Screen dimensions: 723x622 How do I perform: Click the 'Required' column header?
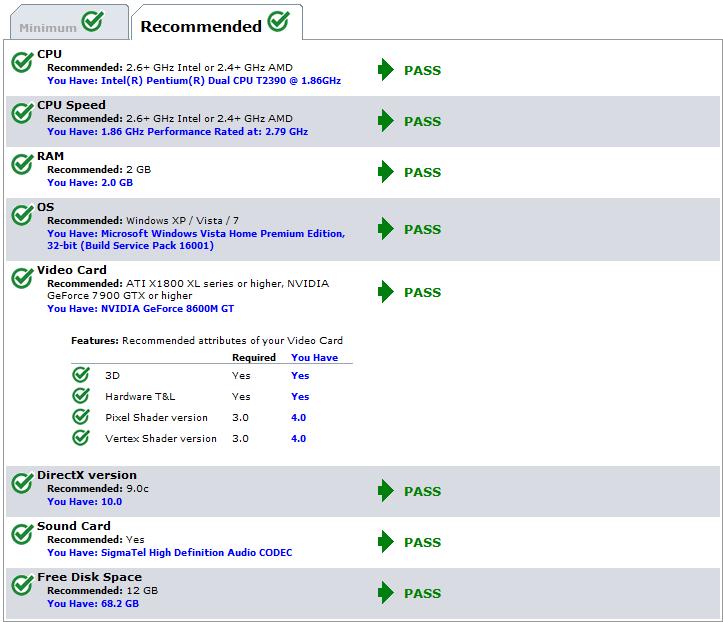coord(254,358)
